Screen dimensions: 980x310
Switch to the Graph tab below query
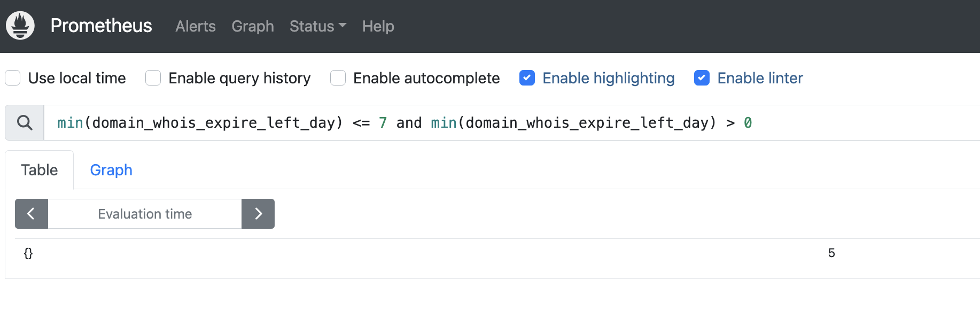111,170
